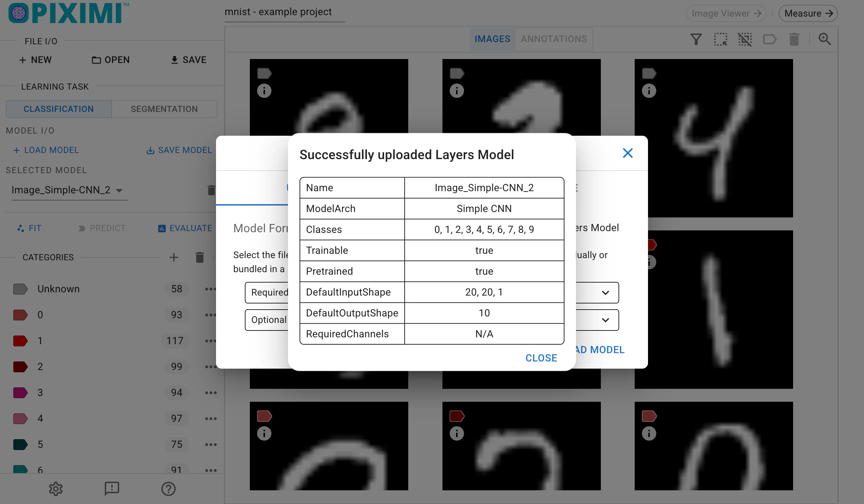Click the select all images icon
This screenshot has height=504, width=864.
(720, 39)
